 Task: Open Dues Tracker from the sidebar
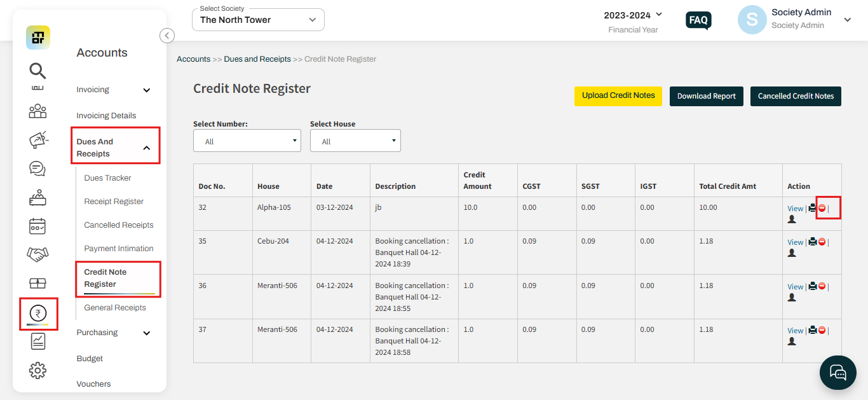[x=107, y=177]
